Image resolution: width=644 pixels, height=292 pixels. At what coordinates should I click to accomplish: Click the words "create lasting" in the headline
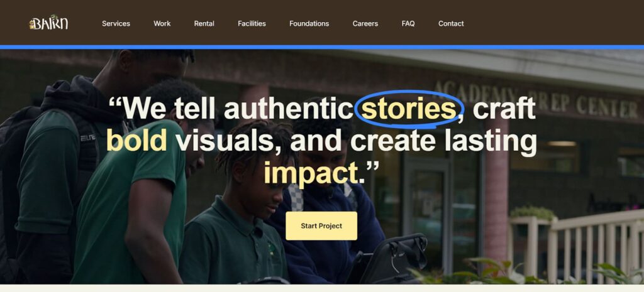pyautogui.click(x=443, y=140)
